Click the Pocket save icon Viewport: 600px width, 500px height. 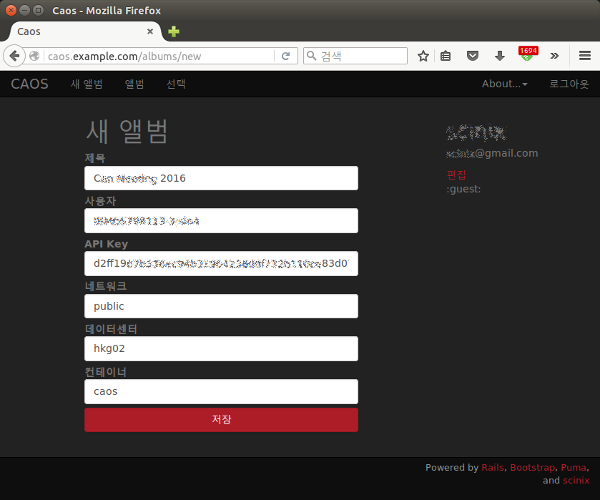[x=473, y=56]
